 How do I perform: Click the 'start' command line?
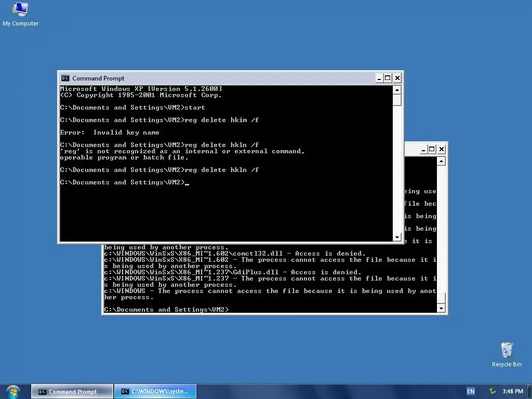click(x=132, y=108)
